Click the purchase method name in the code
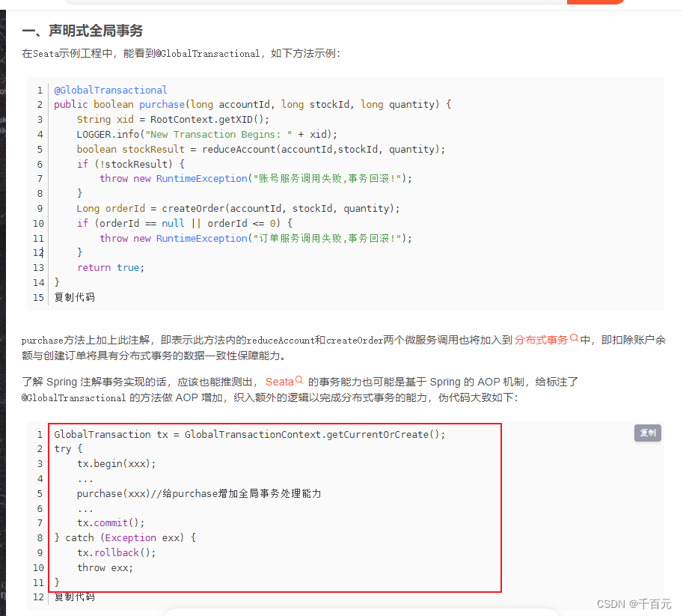Viewport: 683px width, 616px height. pyautogui.click(x=162, y=104)
